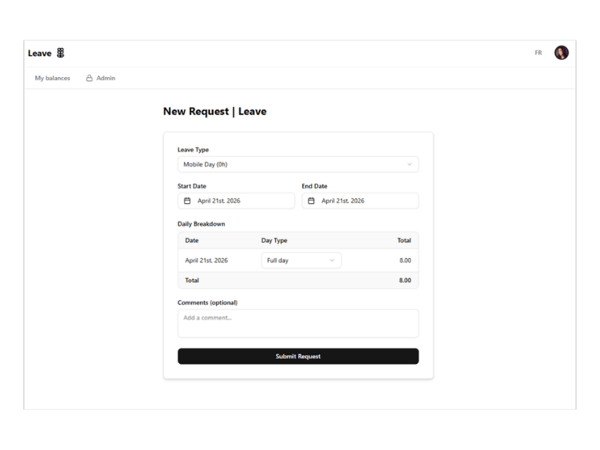Click the Leave app logo icon
The image size is (600, 450).
click(60, 53)
